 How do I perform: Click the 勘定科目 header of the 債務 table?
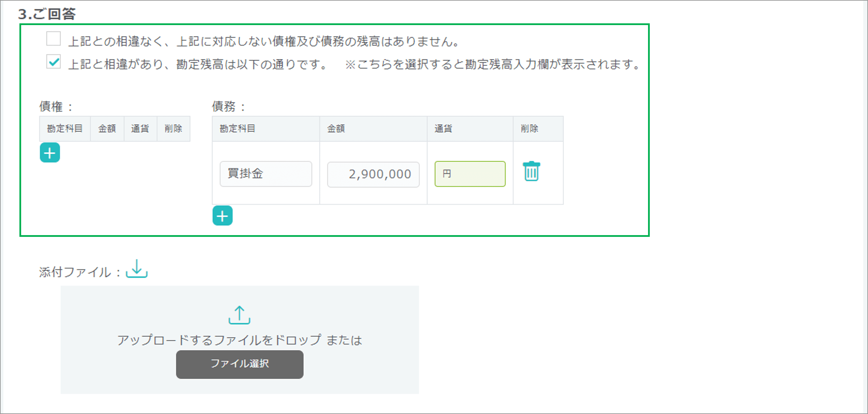pos(237,128)
